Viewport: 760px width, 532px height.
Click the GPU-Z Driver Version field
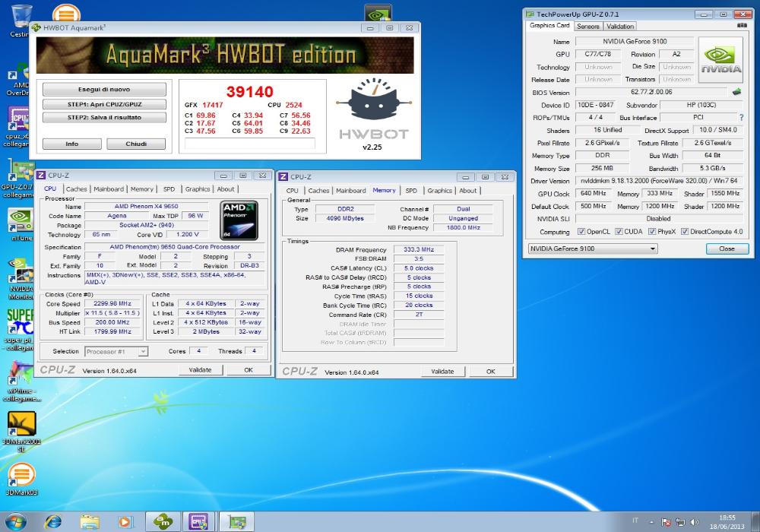point(659,181)
